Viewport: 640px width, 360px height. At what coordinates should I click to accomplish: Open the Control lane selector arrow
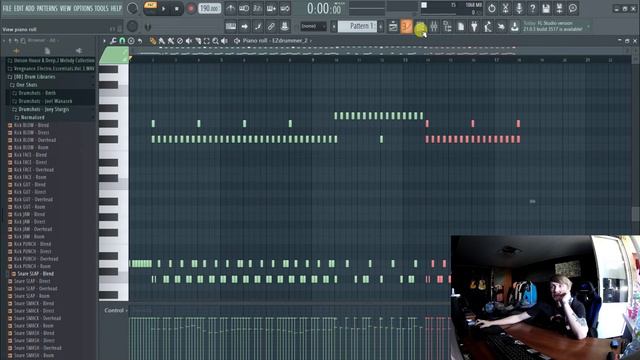(x=126, y=311)
